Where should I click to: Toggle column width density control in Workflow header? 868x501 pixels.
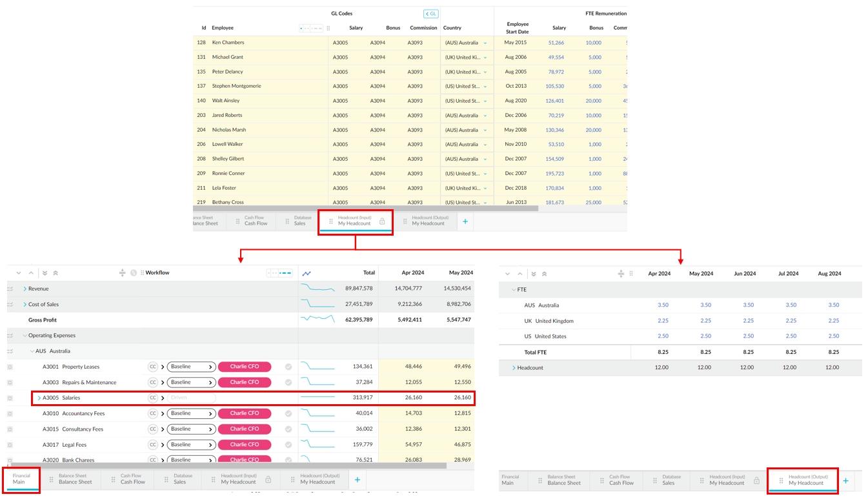279,273
